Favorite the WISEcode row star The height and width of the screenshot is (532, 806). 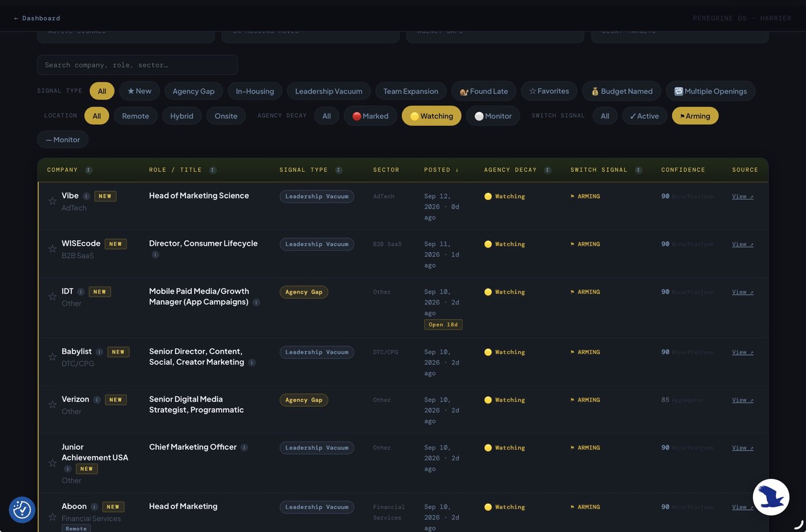tap(52, 249)
